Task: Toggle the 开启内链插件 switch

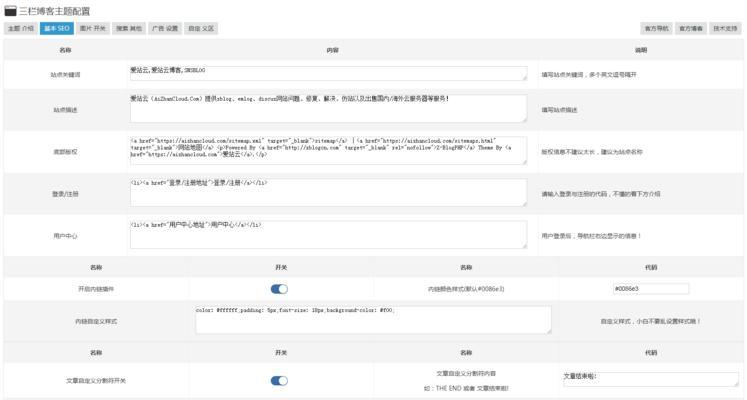Action: coord(279,289)
